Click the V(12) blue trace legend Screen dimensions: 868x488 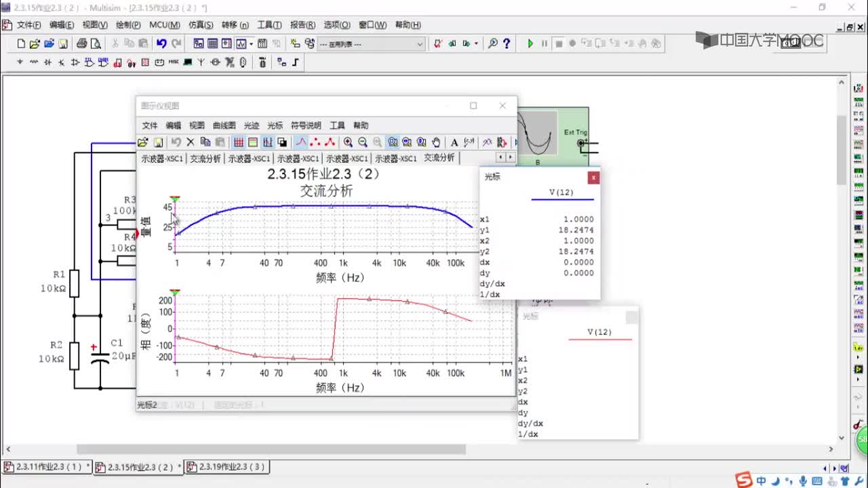pos(561,195)
